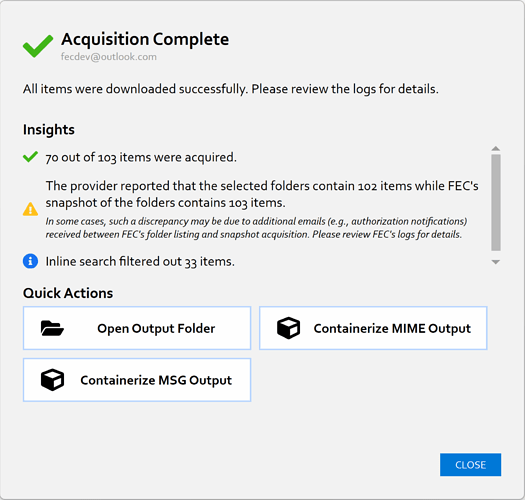Click the yellow warning triangle icon
The width and height of the screenshot is (525, 500).
30,209
